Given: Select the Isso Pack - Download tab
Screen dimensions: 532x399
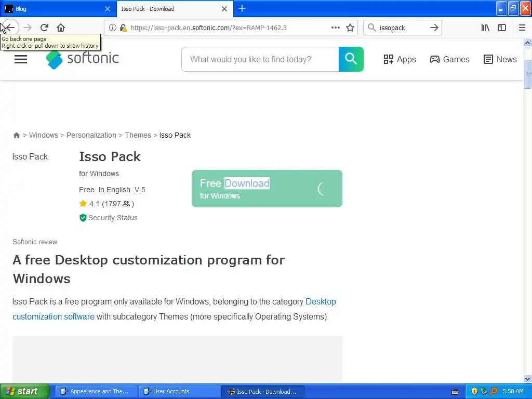Looking at the screenshot, I should [175, 9].
